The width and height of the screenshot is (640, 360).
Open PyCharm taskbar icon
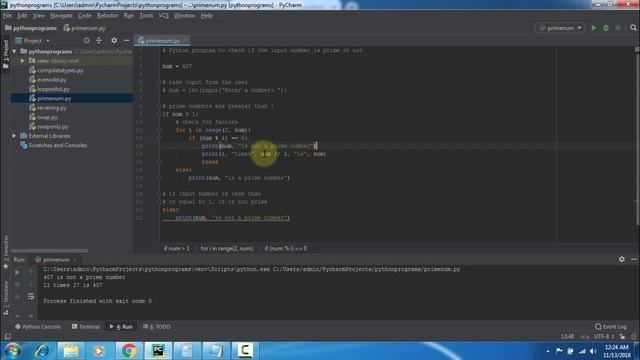158,351
